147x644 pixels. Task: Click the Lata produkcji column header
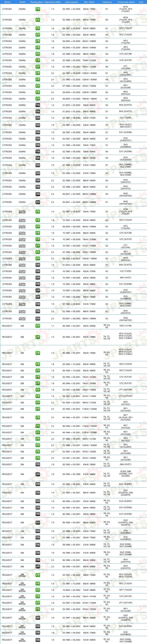pyautogui.click(x=71, y=2)
